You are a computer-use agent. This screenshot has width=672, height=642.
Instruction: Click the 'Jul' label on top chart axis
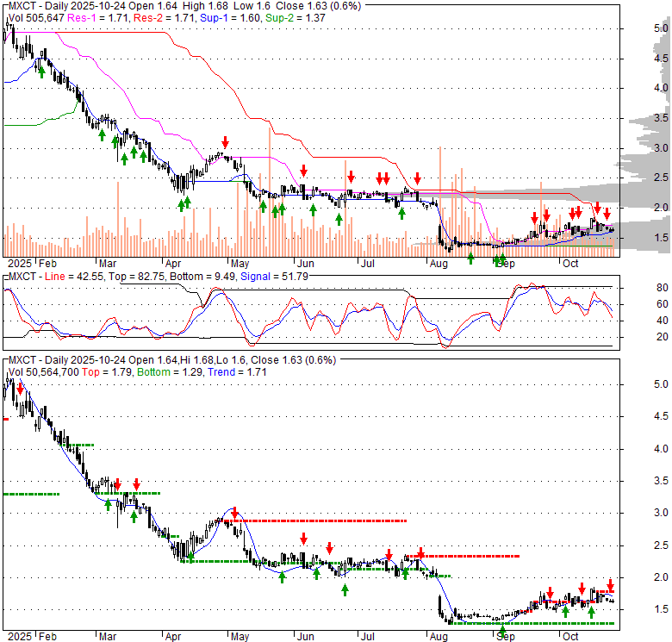click(x=367, y=264)
